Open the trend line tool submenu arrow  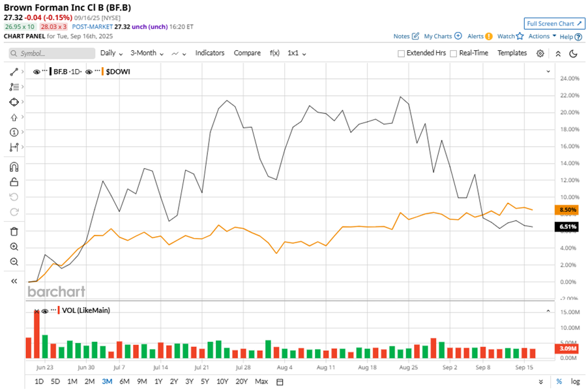pos(23,71)
